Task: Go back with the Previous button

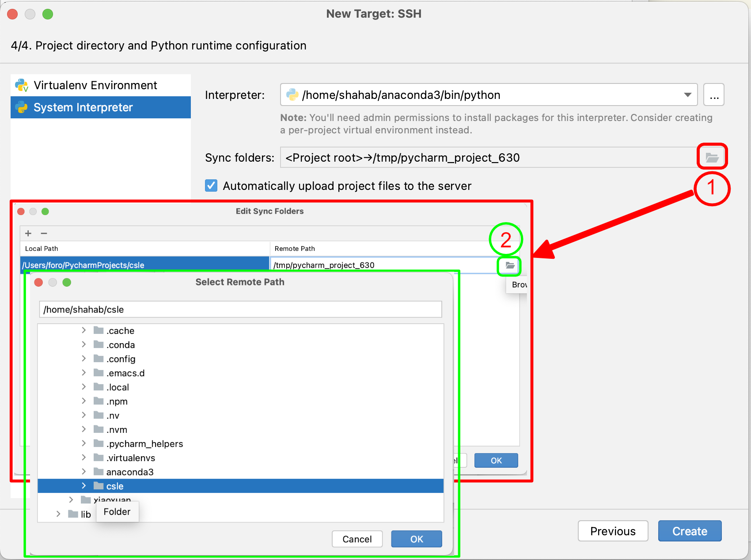Action: tap(613, 531)
